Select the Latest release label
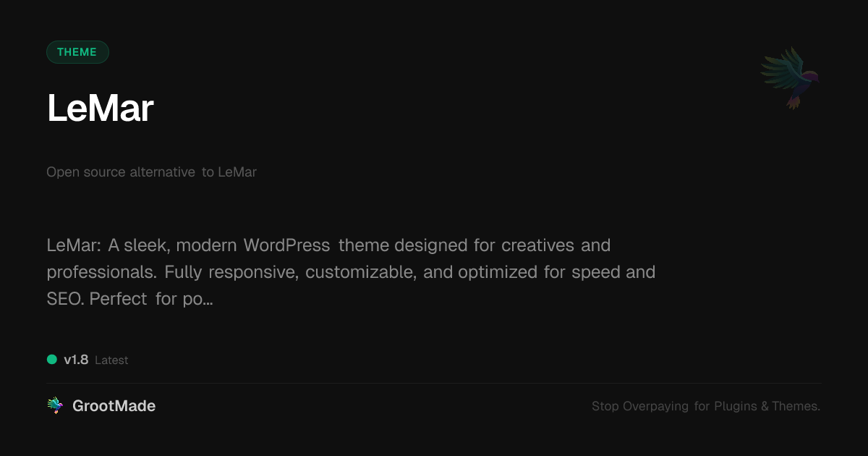868x456 pixels. [111, 360]
